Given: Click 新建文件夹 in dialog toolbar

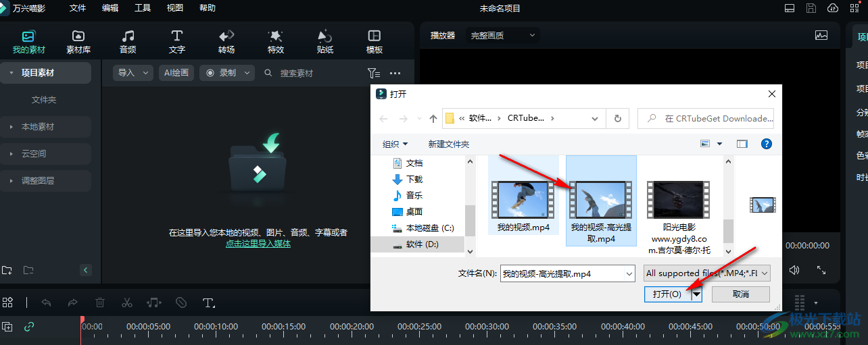Looking at the screenshot, I should click(449, 144).
